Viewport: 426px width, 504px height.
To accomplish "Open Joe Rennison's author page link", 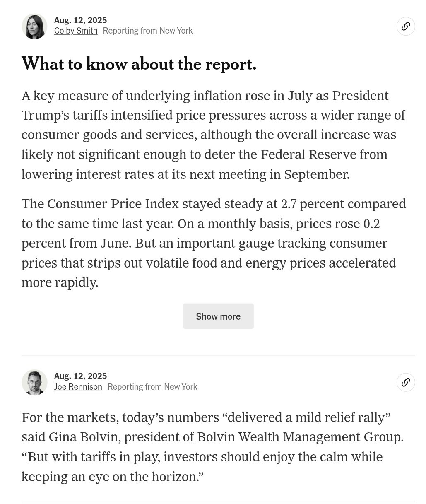I will [x=78, y=387].
